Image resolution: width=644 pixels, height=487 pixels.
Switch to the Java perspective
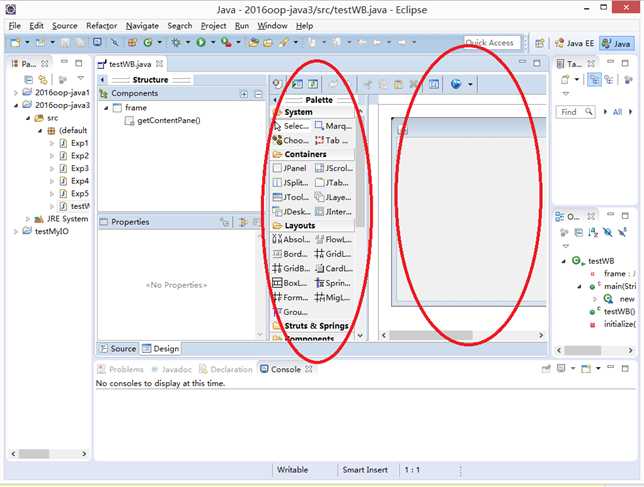tap(616, 43)
